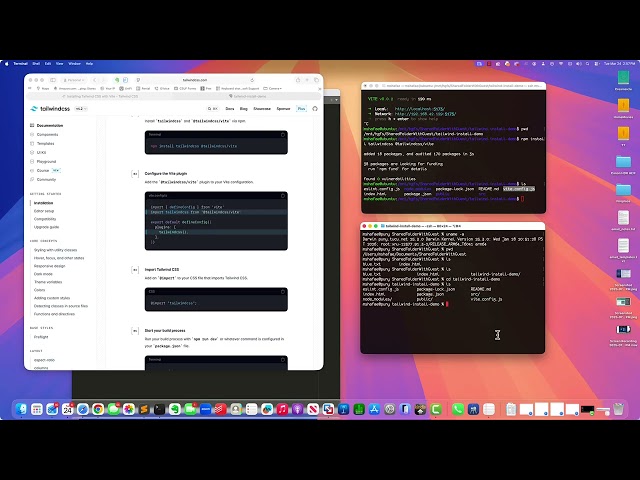
Task: Open Adding custom styles page
Action: point(52,298)
